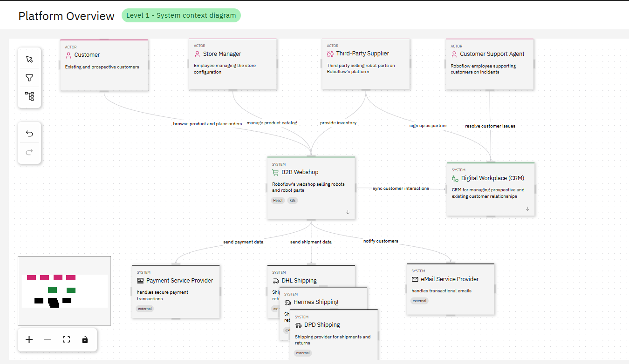Click the React tag on B2B Webshop

click(x=278, y=200)
